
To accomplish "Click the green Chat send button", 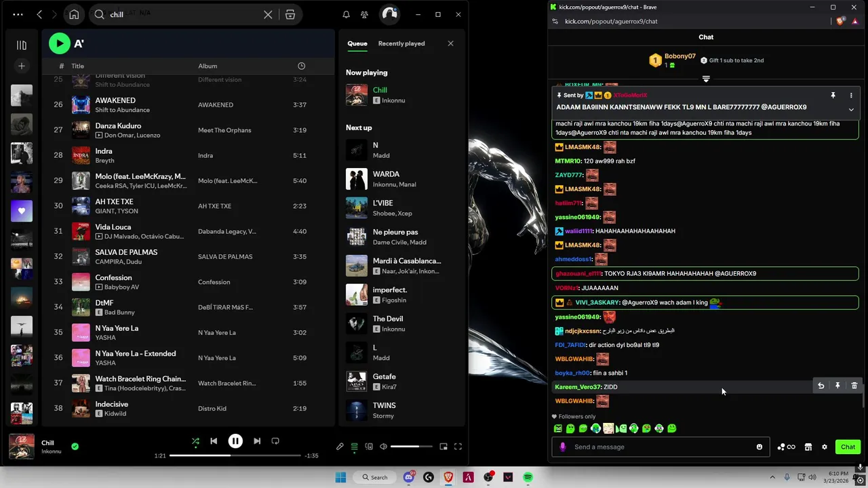I will pos(848,447).
